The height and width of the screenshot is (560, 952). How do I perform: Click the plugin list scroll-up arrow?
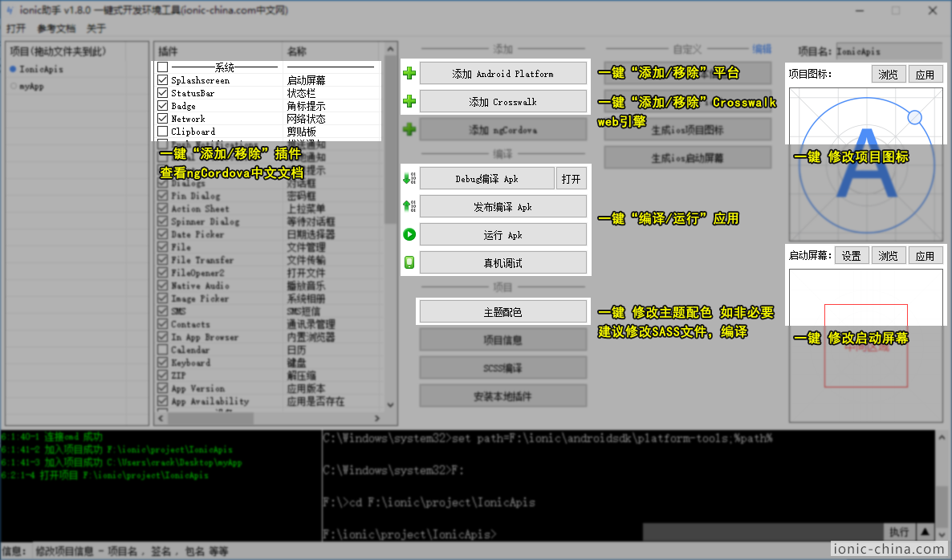click(x=390, y=49)
